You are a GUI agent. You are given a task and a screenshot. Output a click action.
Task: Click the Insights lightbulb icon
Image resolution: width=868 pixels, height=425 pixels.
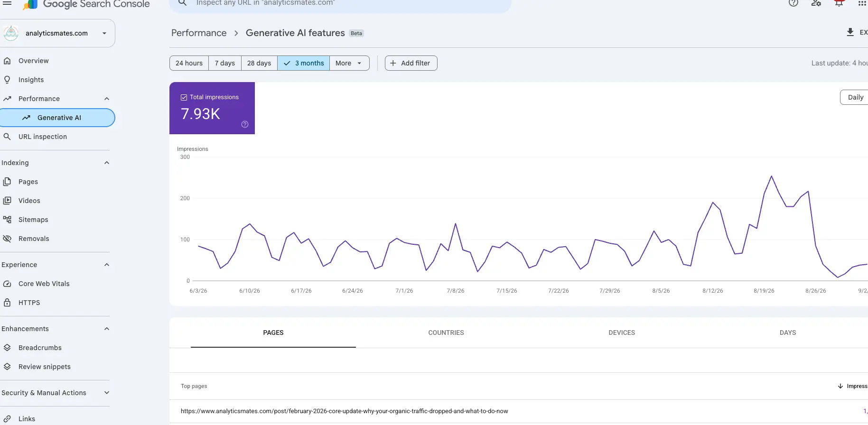(7, 80)
